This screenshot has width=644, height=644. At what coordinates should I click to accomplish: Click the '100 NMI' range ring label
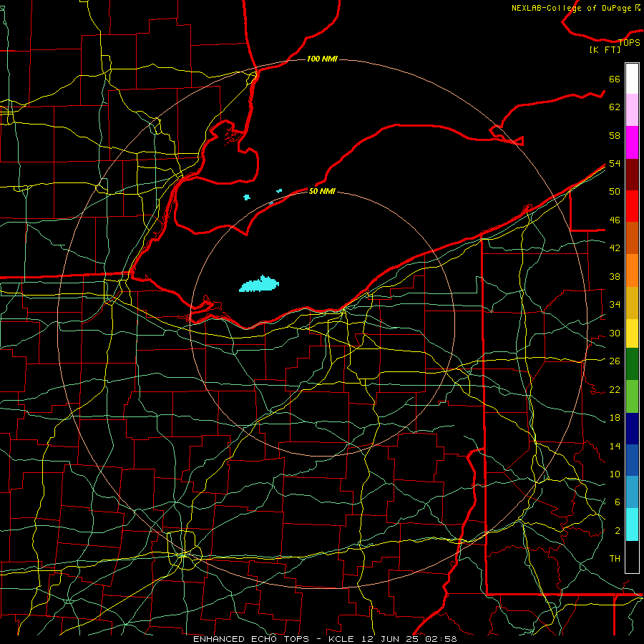click(x=322, y=59)
